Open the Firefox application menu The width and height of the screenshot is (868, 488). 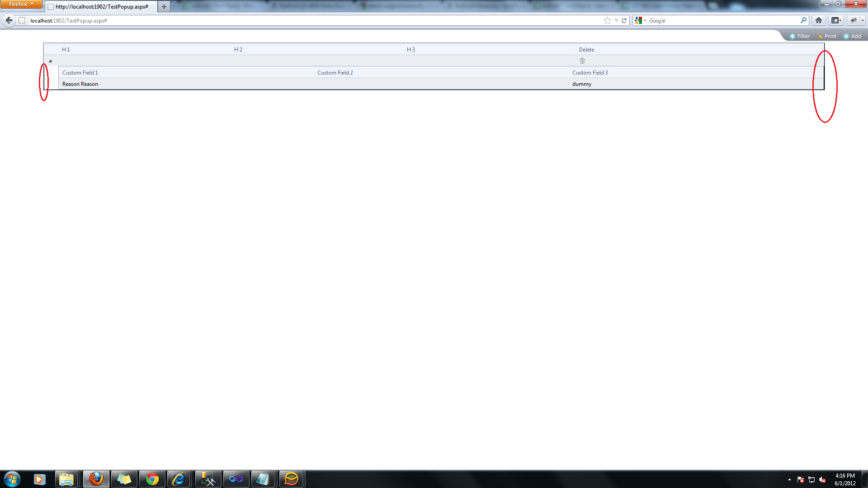click(x=21, y=4)
